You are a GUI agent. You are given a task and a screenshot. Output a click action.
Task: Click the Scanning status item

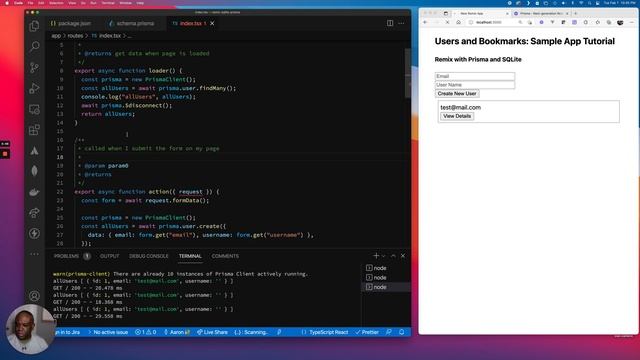251,332
